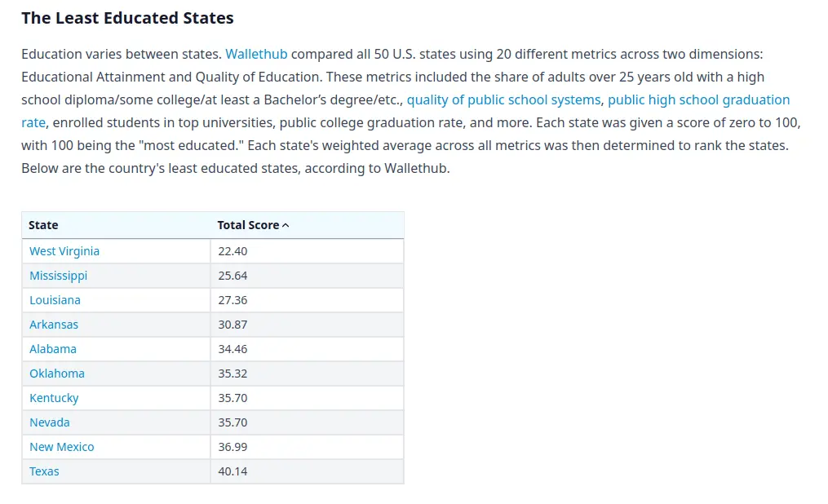This screenshot has height=504, width=828.
Task: Open quality of public school systems link
Action: [x=503, y=100]
